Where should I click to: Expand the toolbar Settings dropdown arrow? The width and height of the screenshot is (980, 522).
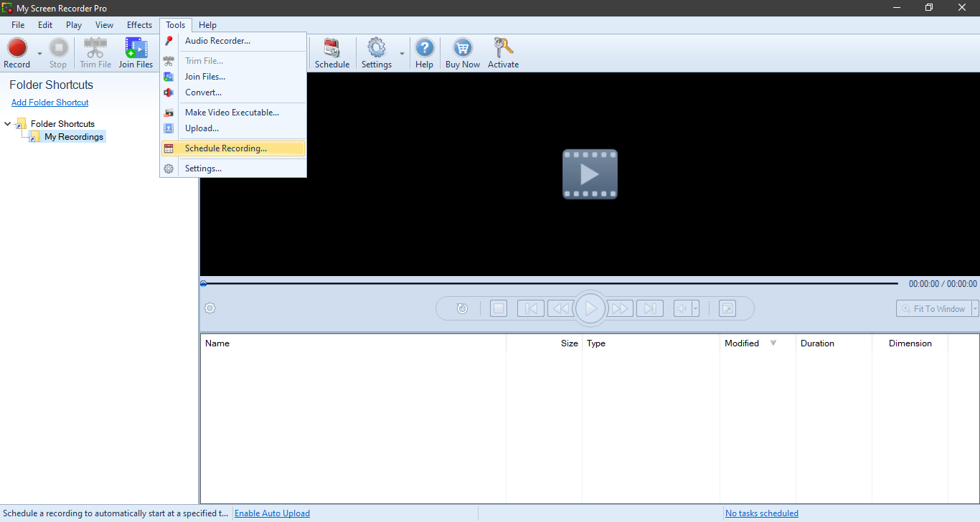[402, 54]
